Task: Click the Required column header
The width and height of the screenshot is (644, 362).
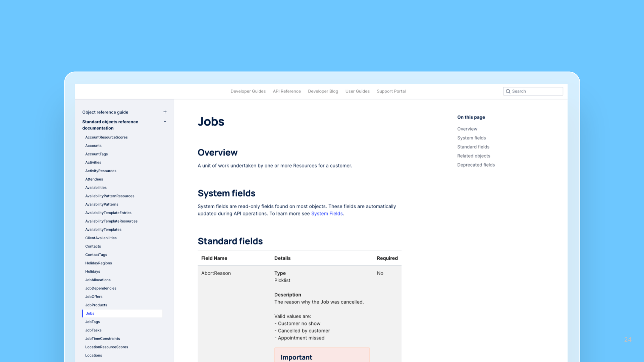Action: [x=387, y=258]
